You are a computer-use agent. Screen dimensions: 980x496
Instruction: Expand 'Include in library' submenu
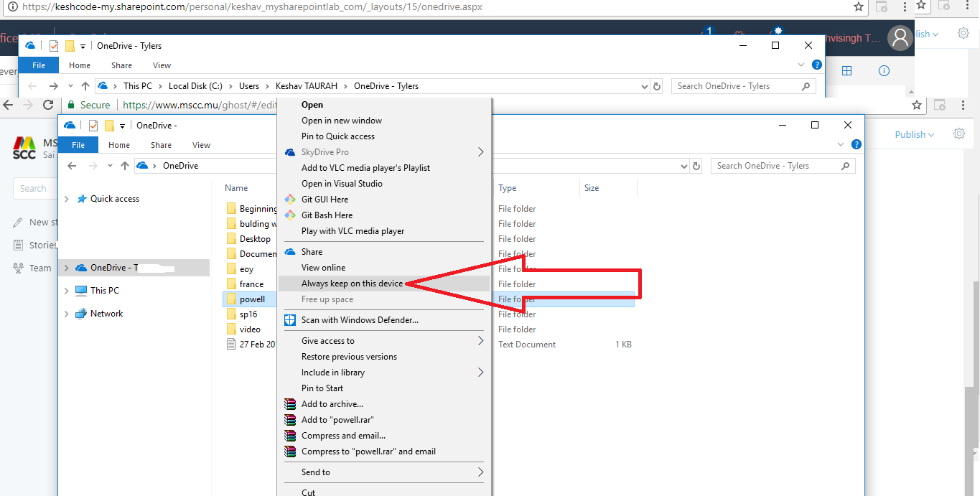(x=383, y=373)
